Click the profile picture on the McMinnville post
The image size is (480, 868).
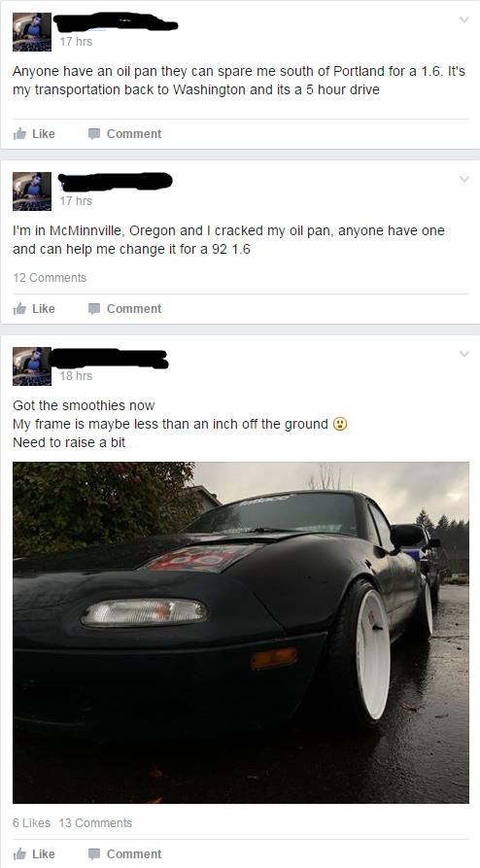click(32, 191)
